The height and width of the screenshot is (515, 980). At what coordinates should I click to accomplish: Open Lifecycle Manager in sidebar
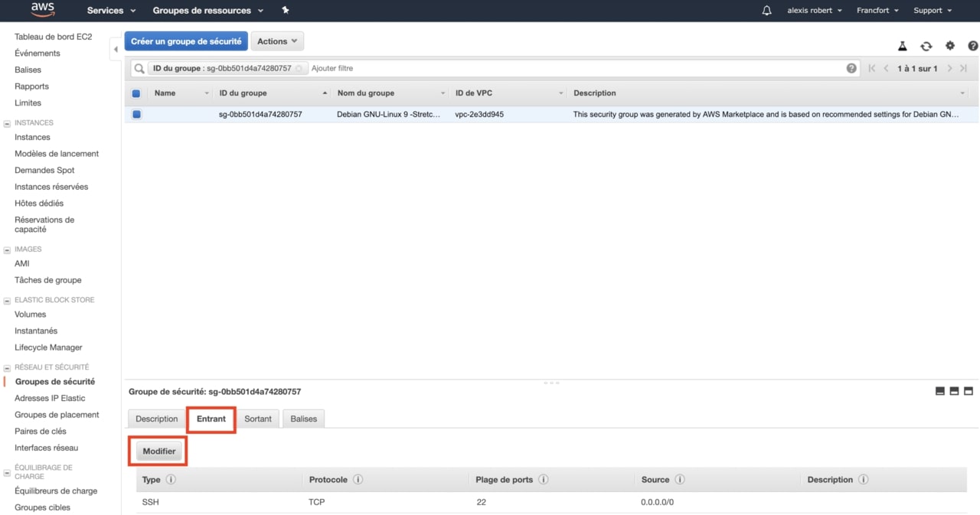coord(48,347)
